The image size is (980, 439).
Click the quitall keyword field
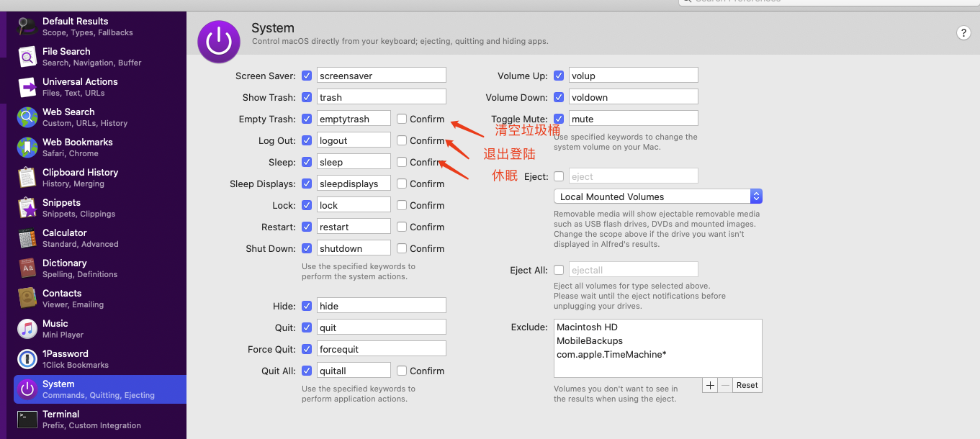point(354,371)
